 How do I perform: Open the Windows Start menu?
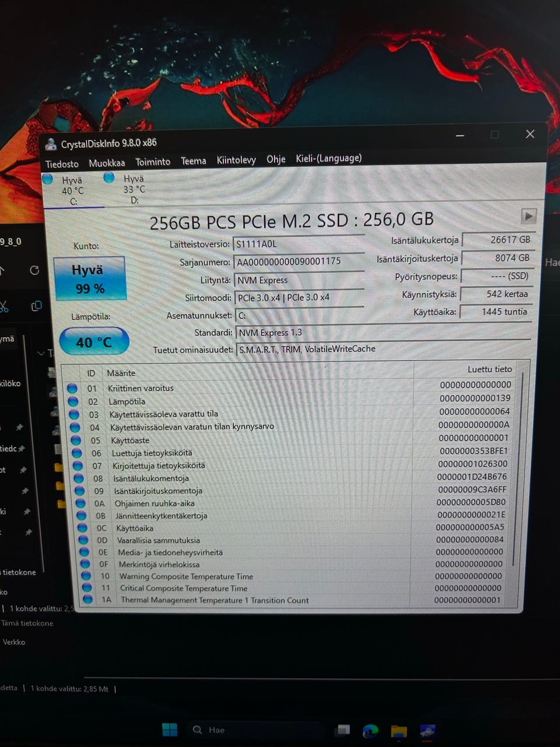(170, 729)
